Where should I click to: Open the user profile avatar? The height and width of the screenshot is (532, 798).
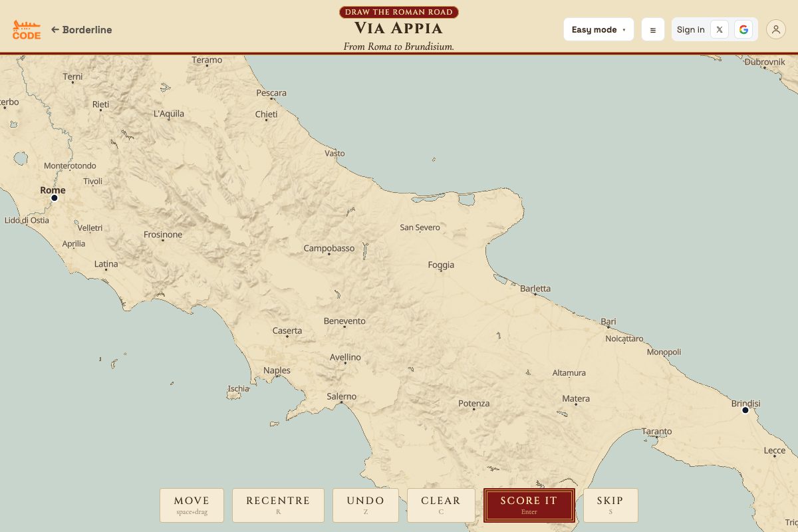pyautogui.click(x=776, y=29)
